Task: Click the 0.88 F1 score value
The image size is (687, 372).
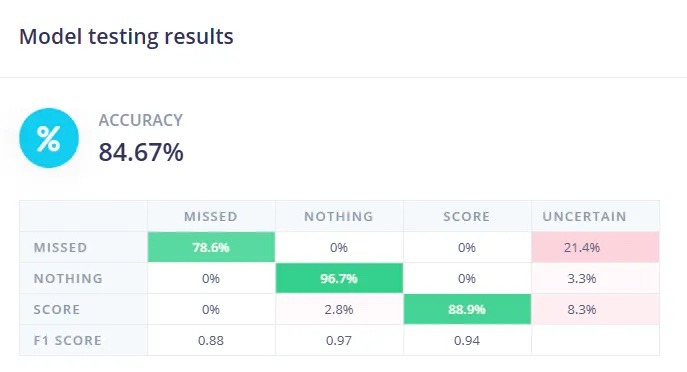Action: [x=211, y=340]
